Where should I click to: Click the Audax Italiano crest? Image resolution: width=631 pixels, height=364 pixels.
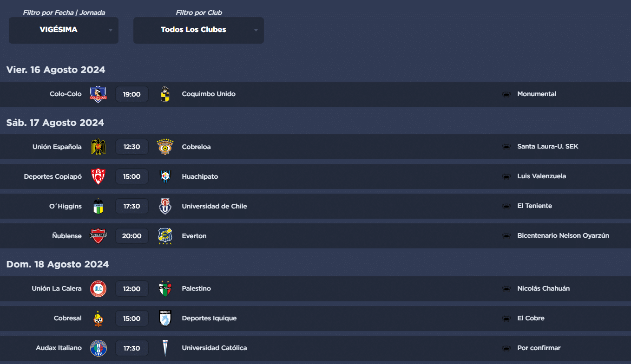98,348
